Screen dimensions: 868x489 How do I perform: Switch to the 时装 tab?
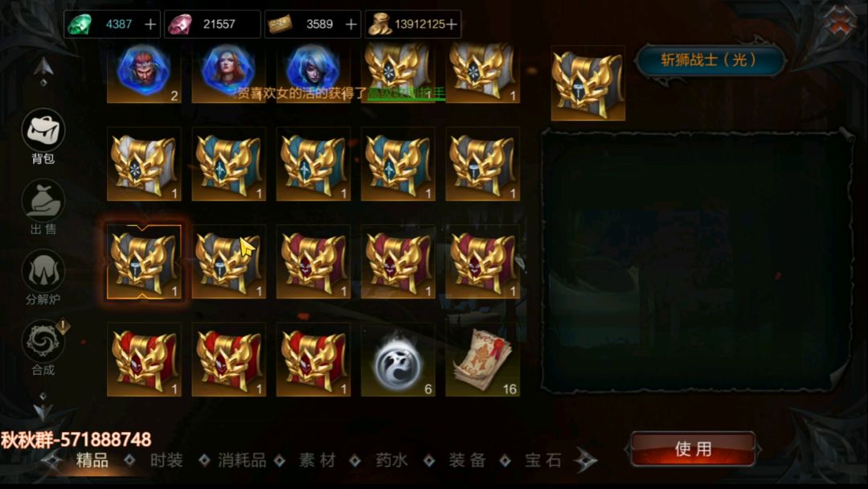(166, 460)
